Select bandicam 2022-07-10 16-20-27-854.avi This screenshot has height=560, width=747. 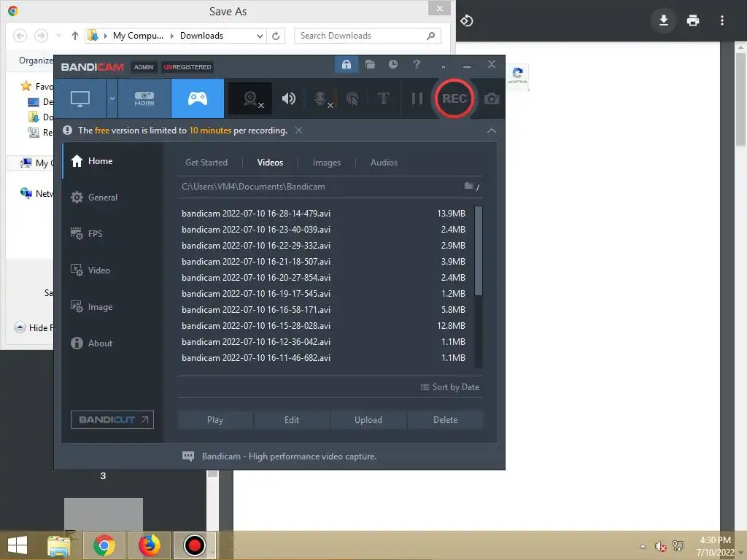click(324, 278)
